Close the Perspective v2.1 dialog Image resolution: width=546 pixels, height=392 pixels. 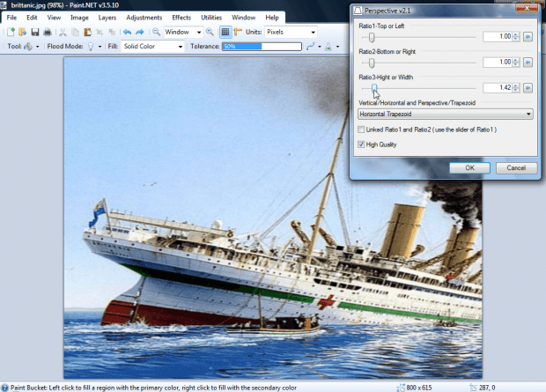point(527,8)
